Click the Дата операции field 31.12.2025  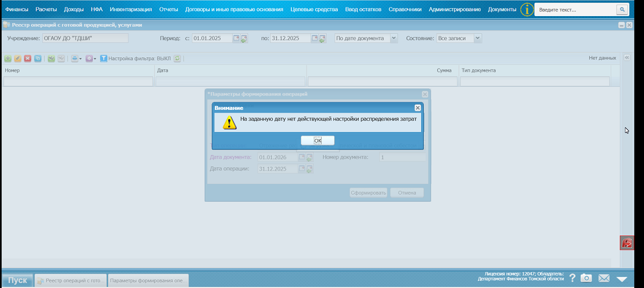coord(278,168)
